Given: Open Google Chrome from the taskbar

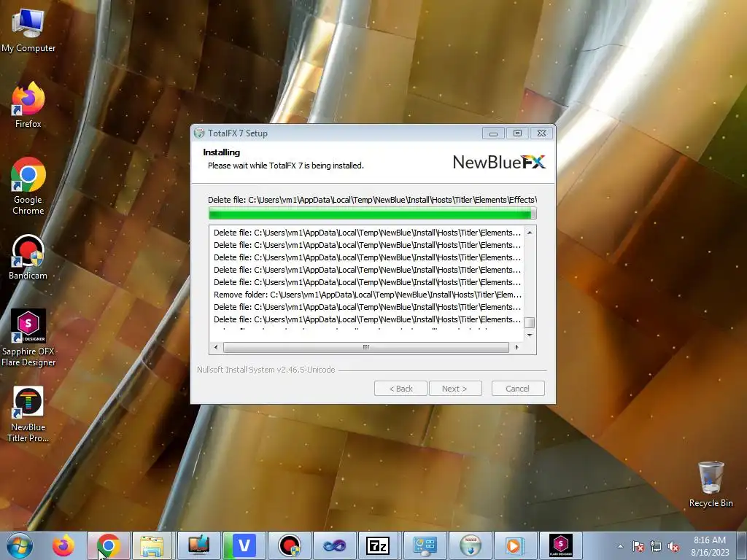Looking at the screenshot, I should [x=109, y=545].
